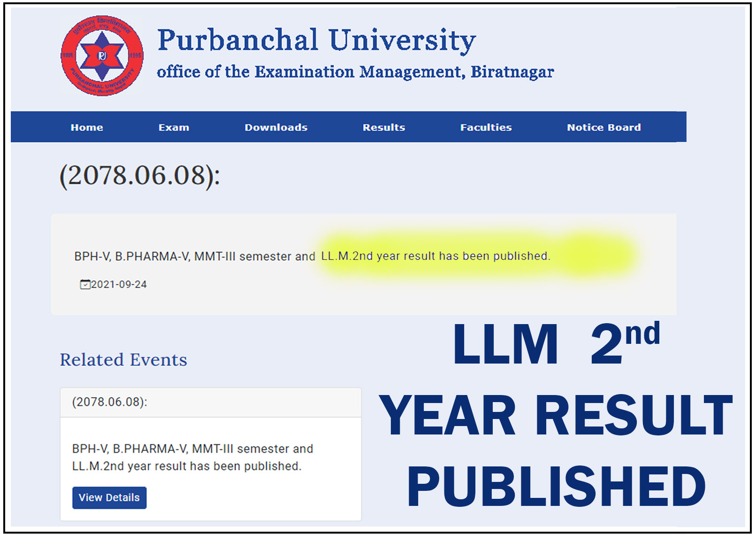This screenshot has height=535, width=756.
Task: Click the large YEAR RESULT overlay text
Action: pyautogui.click(x=556, y=416)
